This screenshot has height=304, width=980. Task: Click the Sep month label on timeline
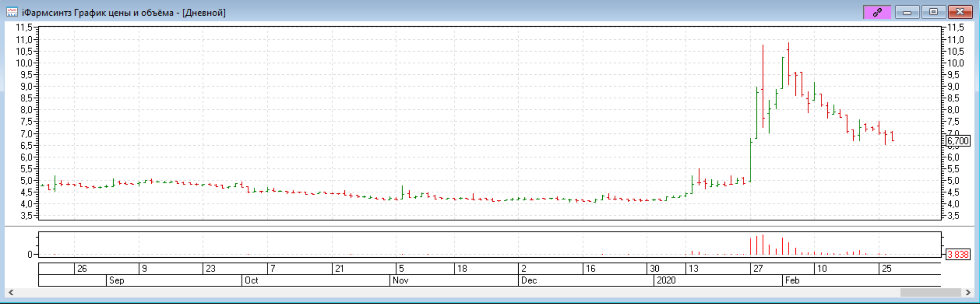click(x=116, y=280)
